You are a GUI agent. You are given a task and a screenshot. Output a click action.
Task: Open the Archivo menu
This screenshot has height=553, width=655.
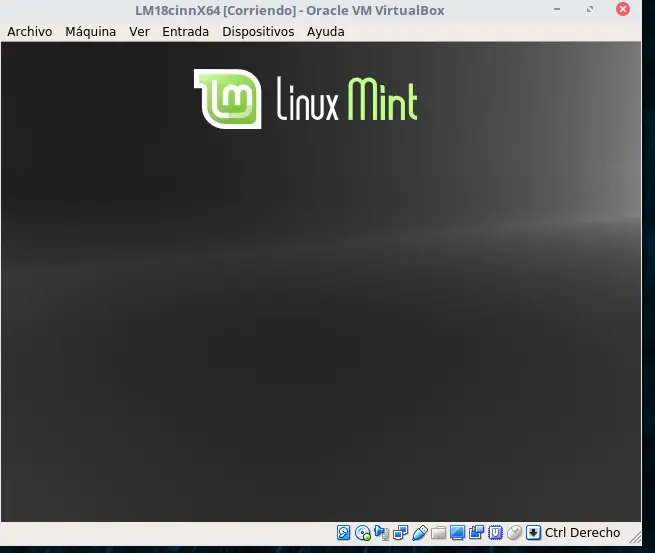tap(30, 32)
